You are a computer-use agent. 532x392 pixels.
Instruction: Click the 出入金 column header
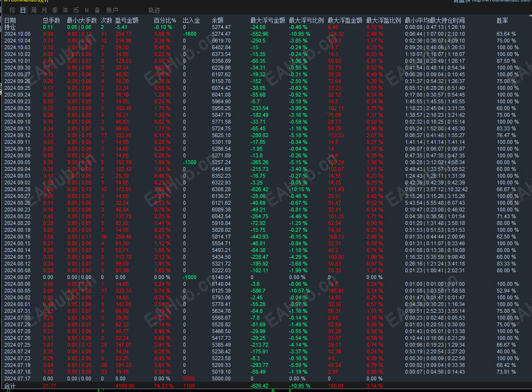tap(191, 20)
